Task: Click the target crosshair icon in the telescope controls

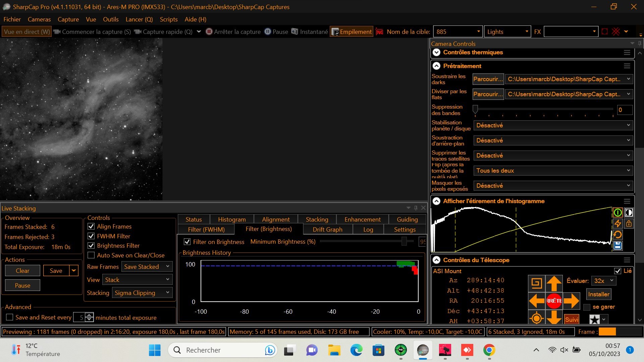Action: pos(536,317)
